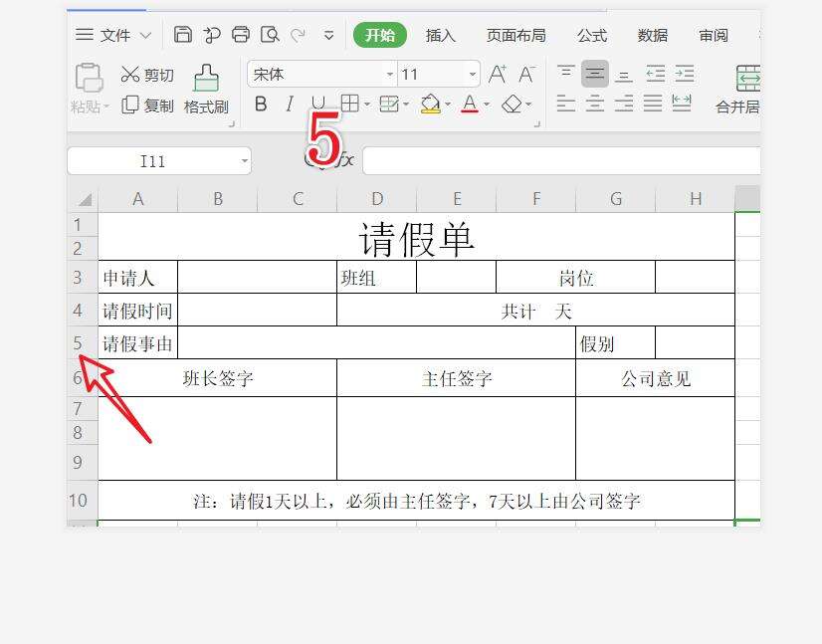Switch to the 开始 tab
The image size is (822, 644).
(380, 35)
